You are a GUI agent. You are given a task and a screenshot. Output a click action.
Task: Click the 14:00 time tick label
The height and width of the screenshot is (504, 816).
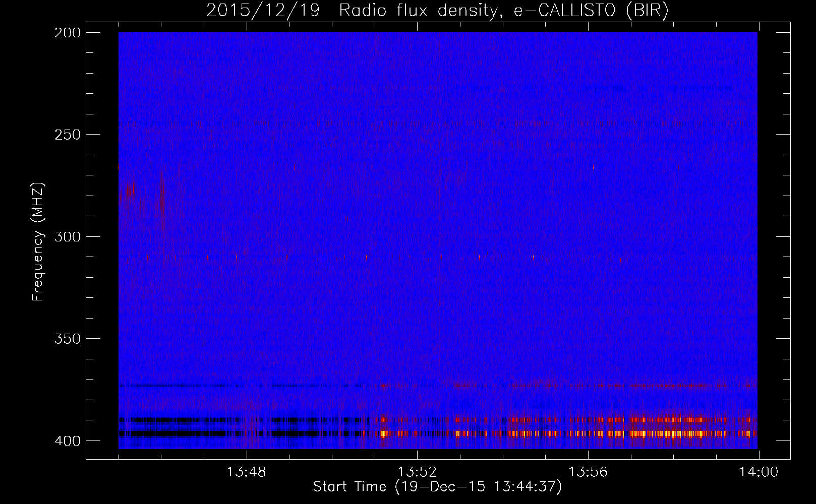pos(759,472)
